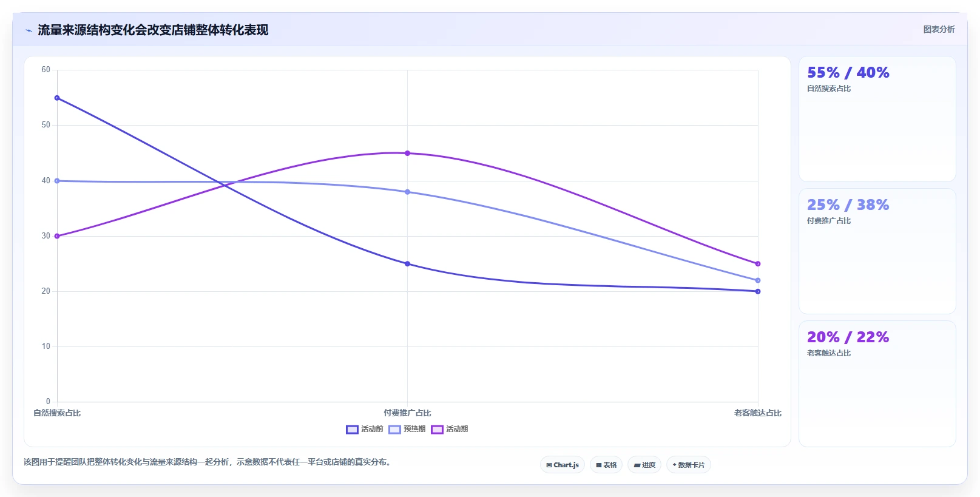Viewport: 980px width, 497px height.
Task: Click the y-axis tick label 50
Action: (46, 125)
